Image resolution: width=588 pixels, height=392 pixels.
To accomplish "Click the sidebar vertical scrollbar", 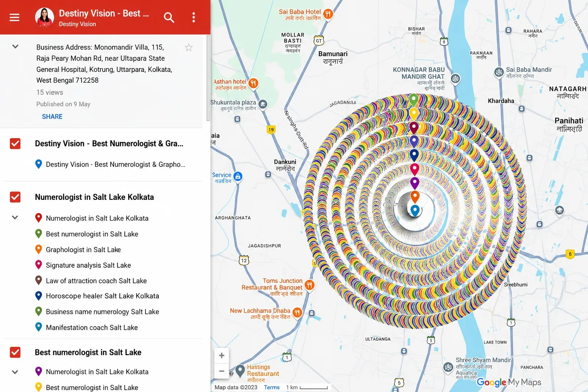I will tap(208, 78).
